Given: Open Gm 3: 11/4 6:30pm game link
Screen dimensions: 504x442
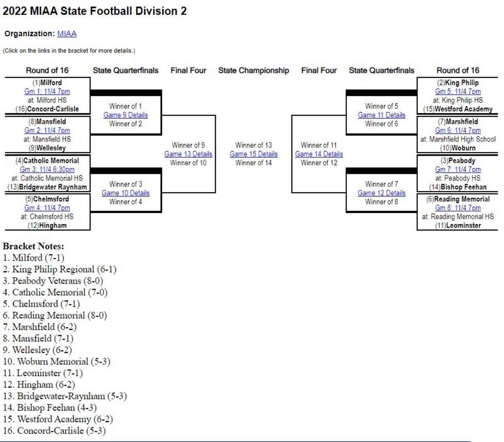Looking at the screenshot, I should coord(47,169).
